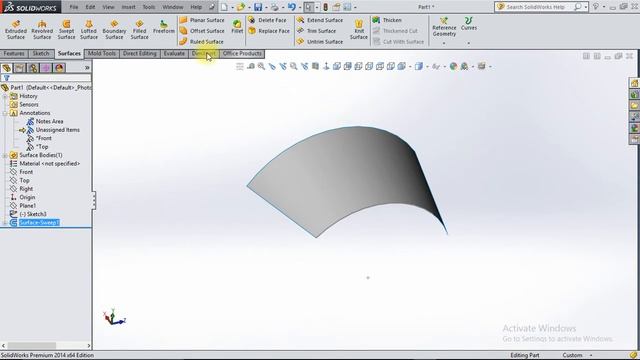This screenshot has width=640, height=360.
Task: Open the dropdown arrow next to Undo
Action: tap(300, 7)
